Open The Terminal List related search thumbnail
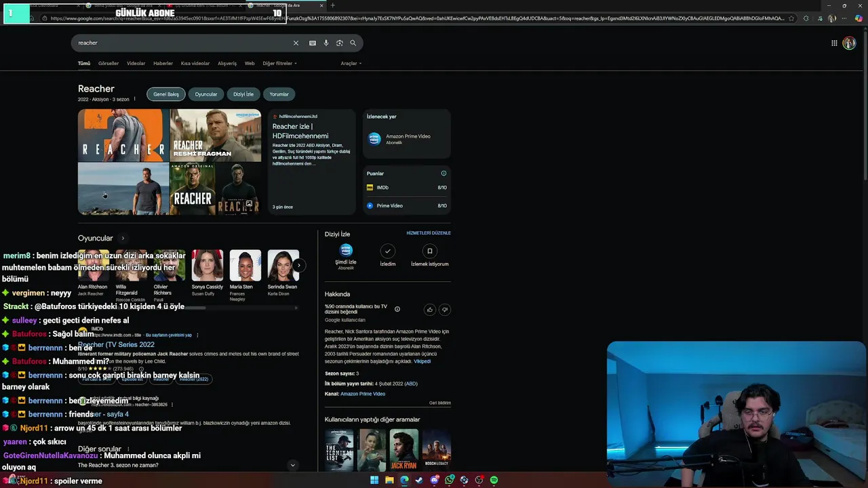 tap(339, 449)
